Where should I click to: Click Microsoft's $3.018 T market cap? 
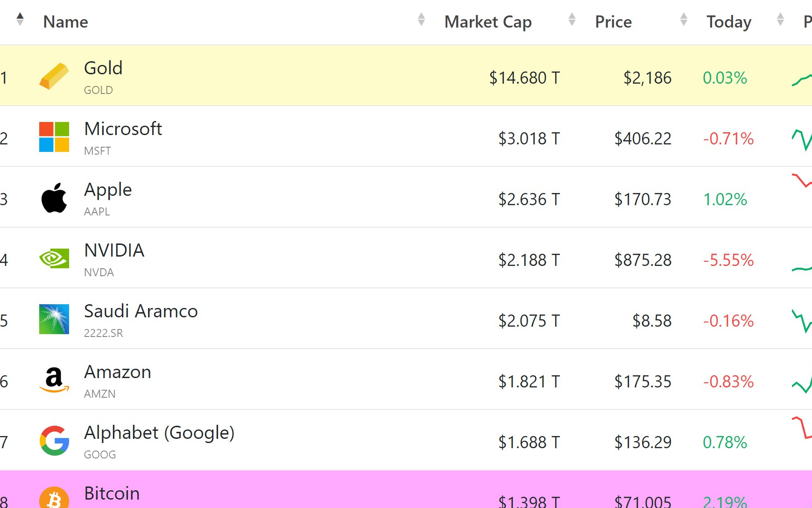(x=529, y=139)
